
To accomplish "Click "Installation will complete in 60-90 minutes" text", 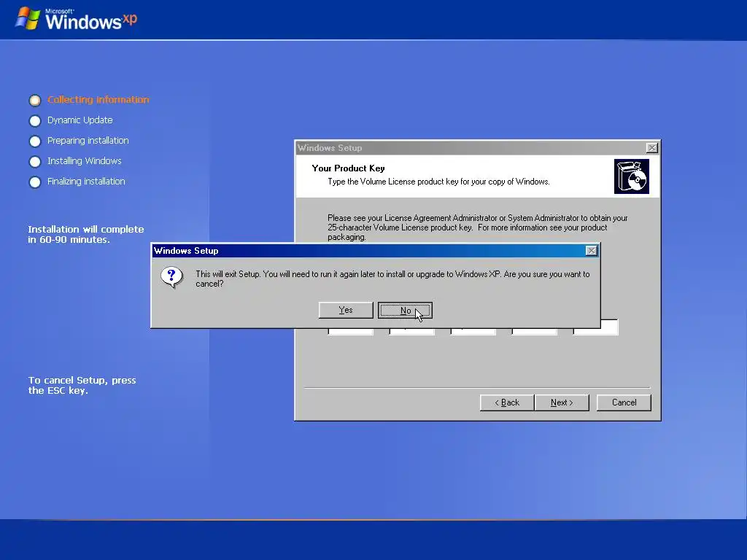I will tap(86, 234).
